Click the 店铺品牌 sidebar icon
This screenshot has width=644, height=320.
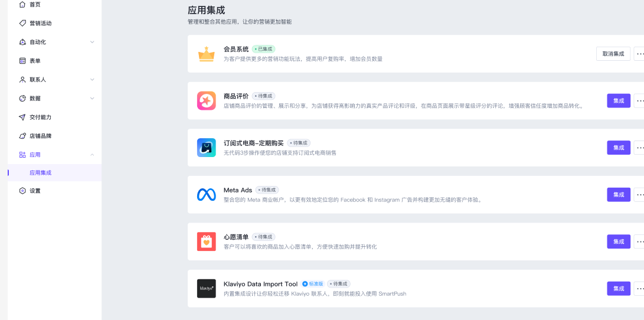tap(22, 136)
